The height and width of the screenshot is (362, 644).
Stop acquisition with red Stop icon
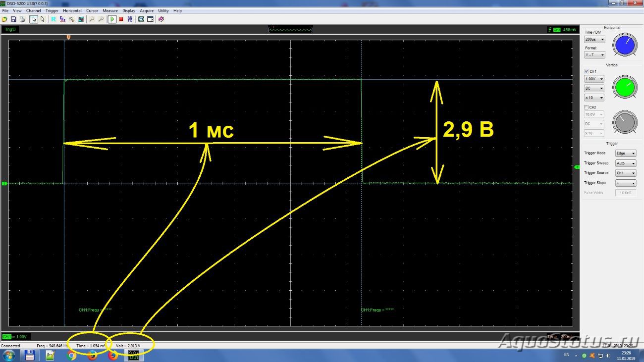[x=121, y=19]
